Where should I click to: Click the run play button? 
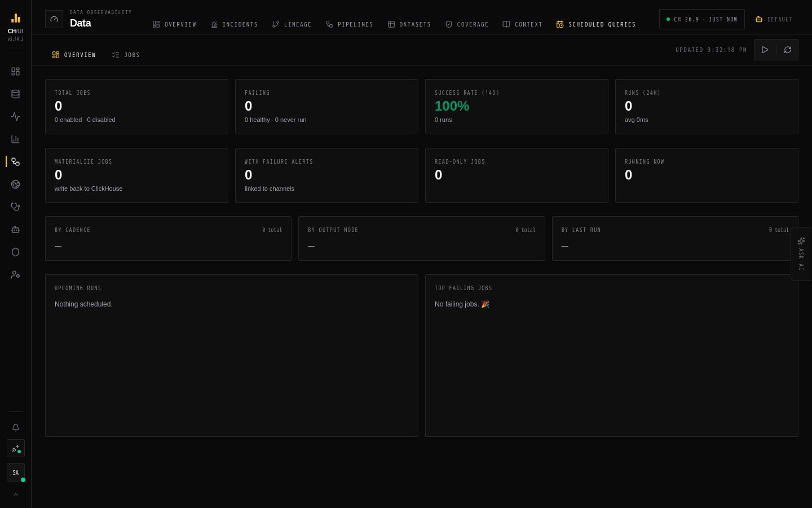click(765, 50)
